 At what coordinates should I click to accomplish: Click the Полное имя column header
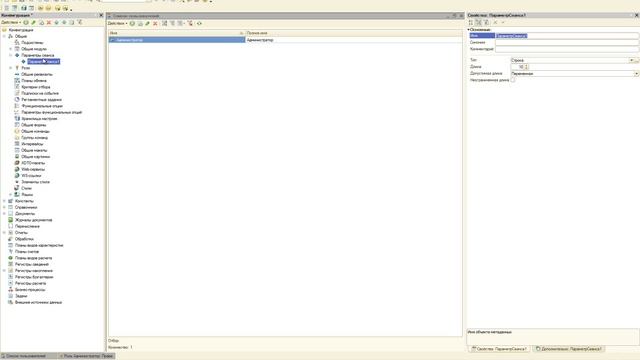pos(353,33)
